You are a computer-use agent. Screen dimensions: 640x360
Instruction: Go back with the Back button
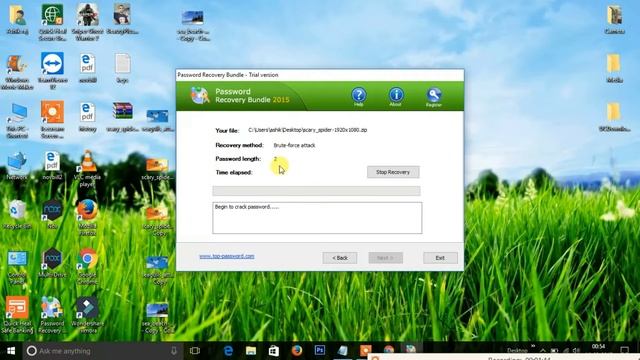[x=340, y=258]
